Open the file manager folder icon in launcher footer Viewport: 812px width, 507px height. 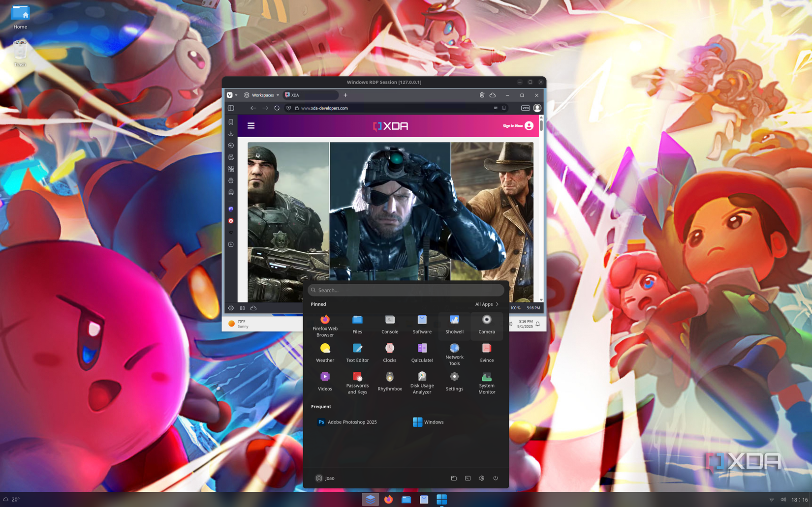(454, 478)
